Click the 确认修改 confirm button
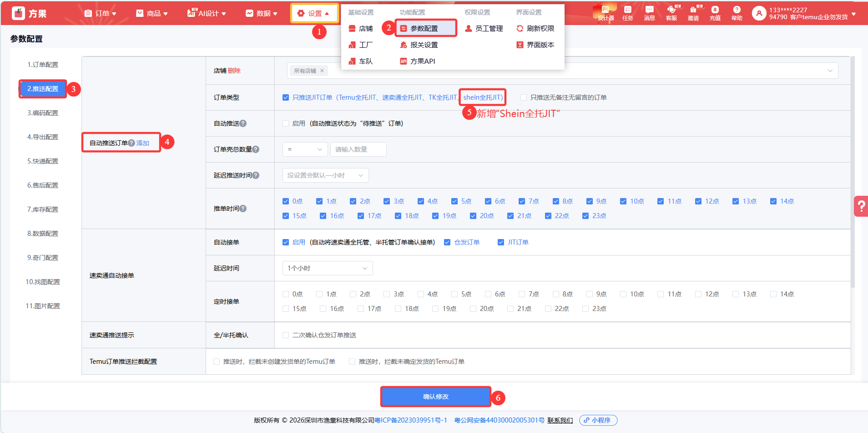868x433 pixels. 435,397
